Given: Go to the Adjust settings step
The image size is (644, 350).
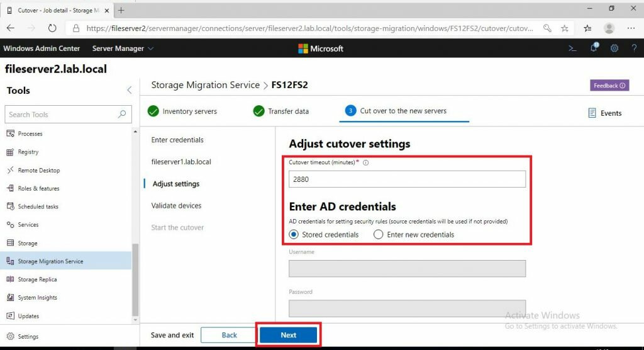Looking at the screenshot, I should (x=176, y=184).
